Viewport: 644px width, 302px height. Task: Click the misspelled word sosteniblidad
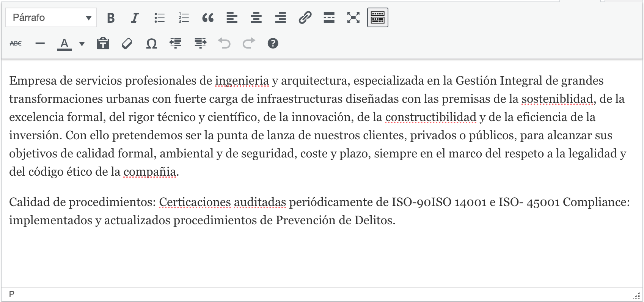557,99
